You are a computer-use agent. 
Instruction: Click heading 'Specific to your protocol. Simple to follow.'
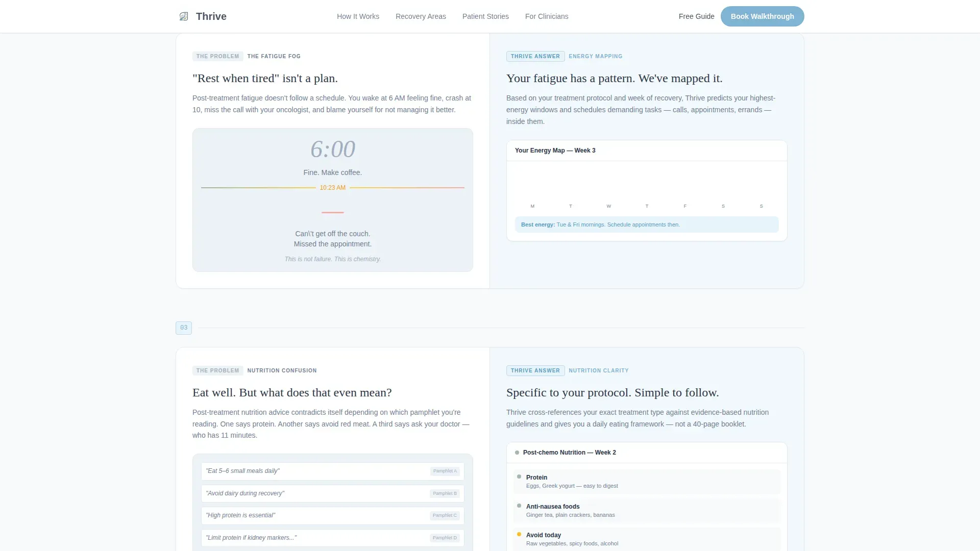click(x=612, y=393)
